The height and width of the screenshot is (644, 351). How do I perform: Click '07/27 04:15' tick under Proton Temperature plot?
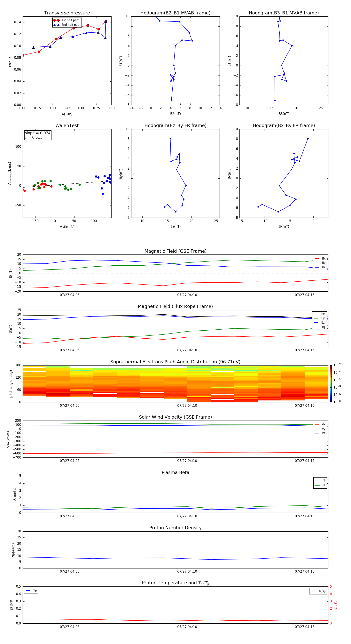(305, 627)
